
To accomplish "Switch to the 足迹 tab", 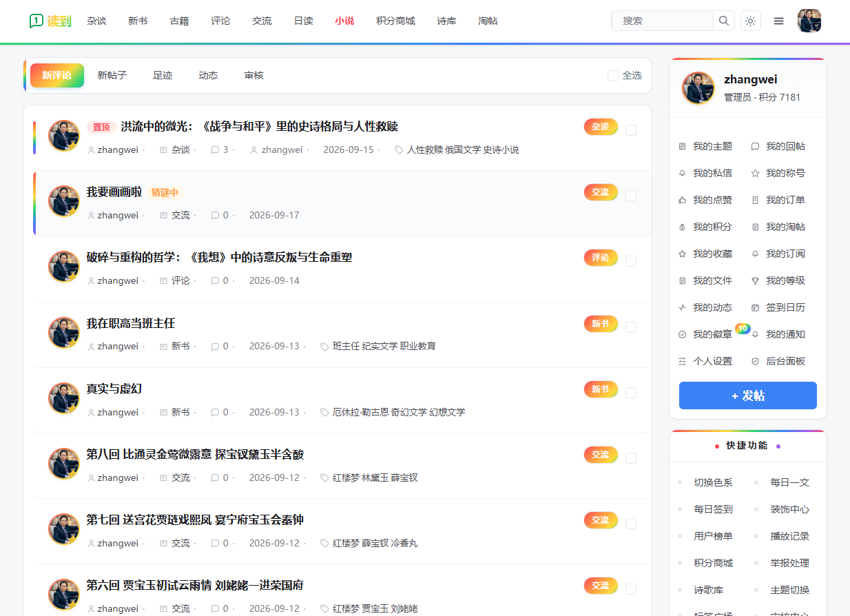I will coord(163,76).
